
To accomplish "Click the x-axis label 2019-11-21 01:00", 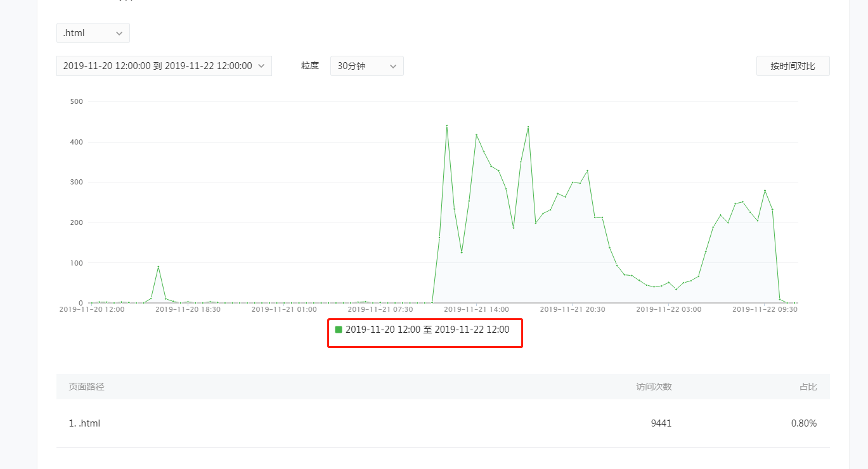I will tap(284, 309).
